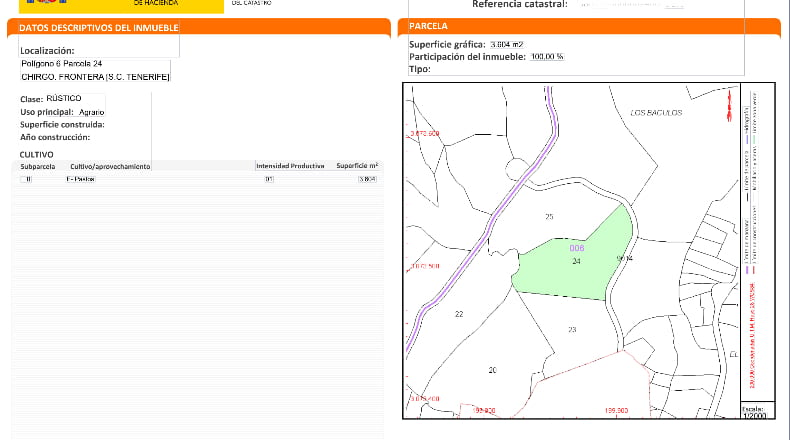Click the Intensidad Productiva column header

pyautogui.click(x=290, y=166)
